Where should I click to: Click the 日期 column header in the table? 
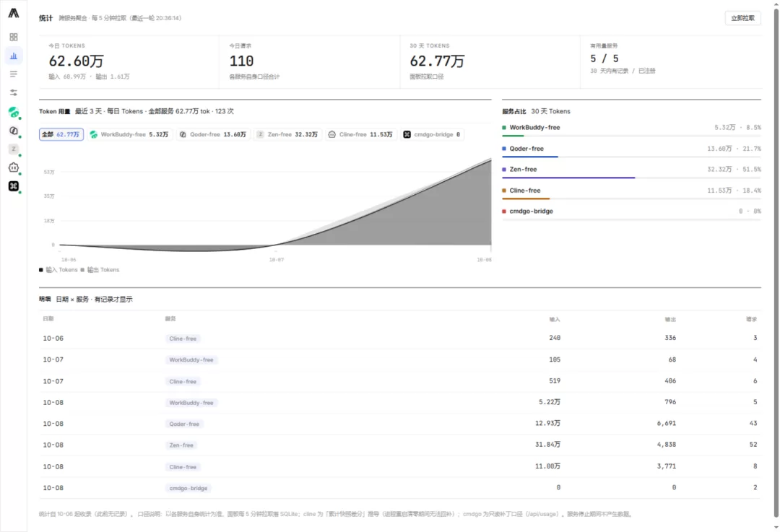click(x=48, y=319)
